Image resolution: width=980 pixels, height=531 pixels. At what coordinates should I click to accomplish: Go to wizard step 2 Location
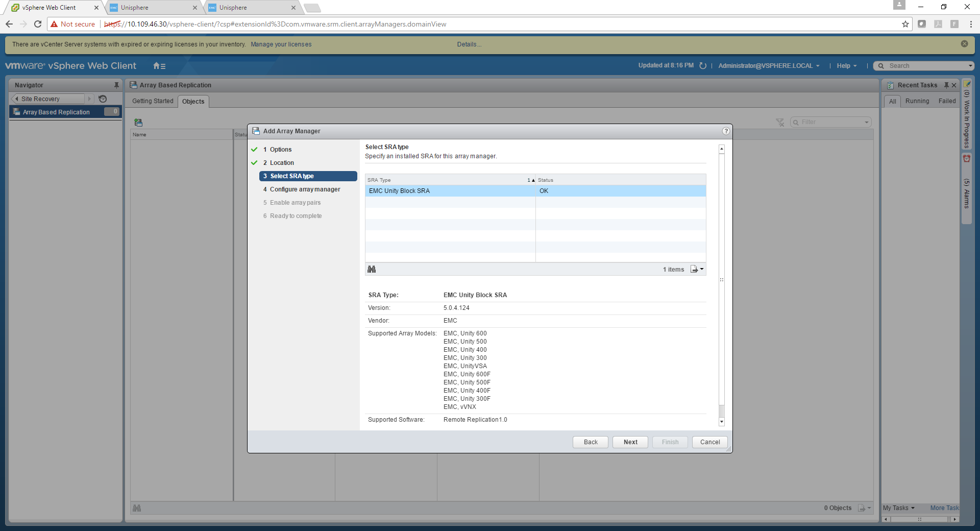click(x=282, y=163)
